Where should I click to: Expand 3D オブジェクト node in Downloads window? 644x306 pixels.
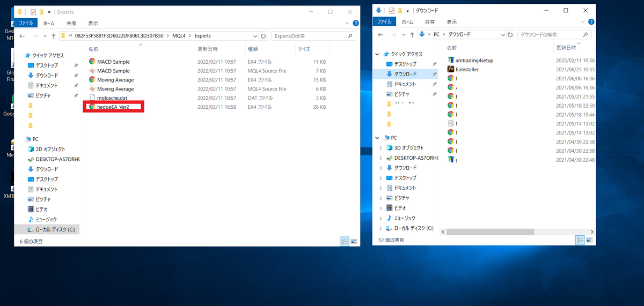381,148
